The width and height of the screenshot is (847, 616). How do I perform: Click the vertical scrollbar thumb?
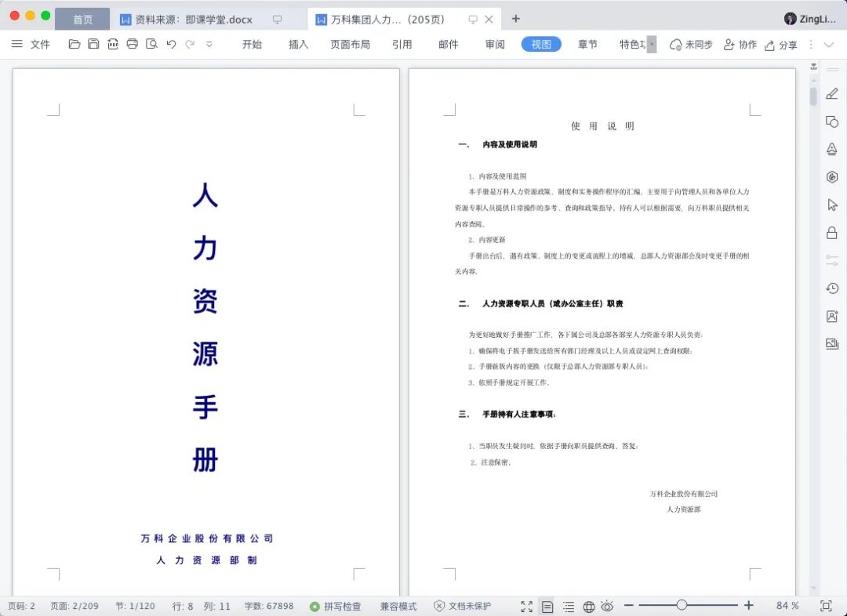tap(813, 96)
